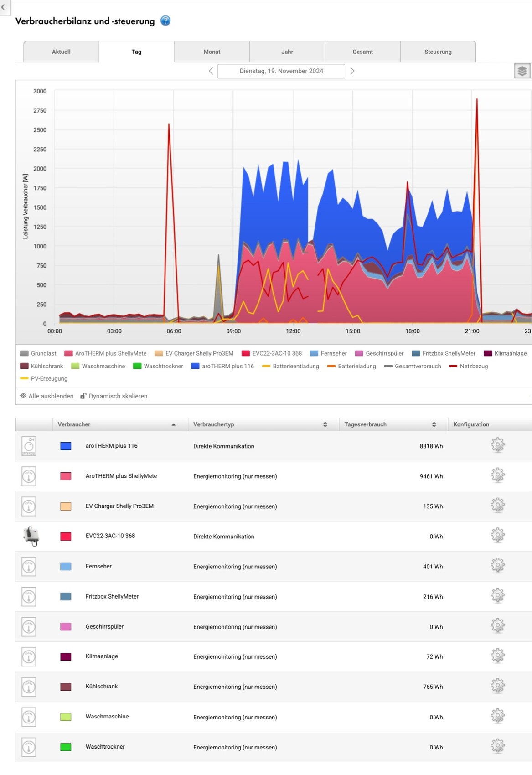Viewport: 532px width, 775px height.
Task: Open gear settings for Kühlschrank row
Action: (497, 686)
